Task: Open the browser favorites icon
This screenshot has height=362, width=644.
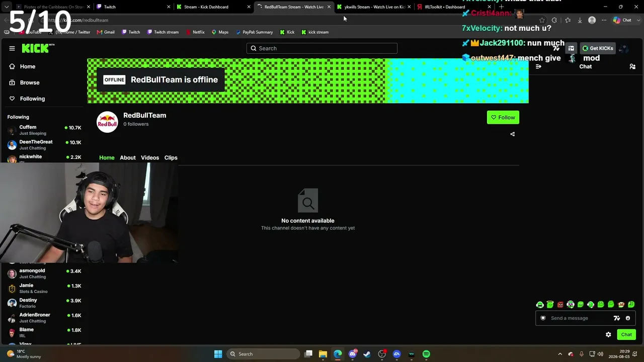Action: pyautogui.click(x=568, y=20)
